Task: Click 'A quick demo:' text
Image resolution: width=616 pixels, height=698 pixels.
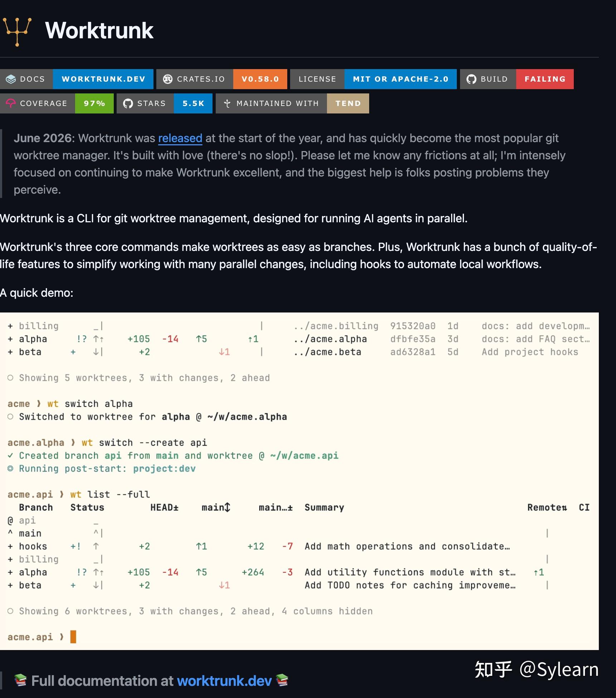Action: tap(36, 293)
